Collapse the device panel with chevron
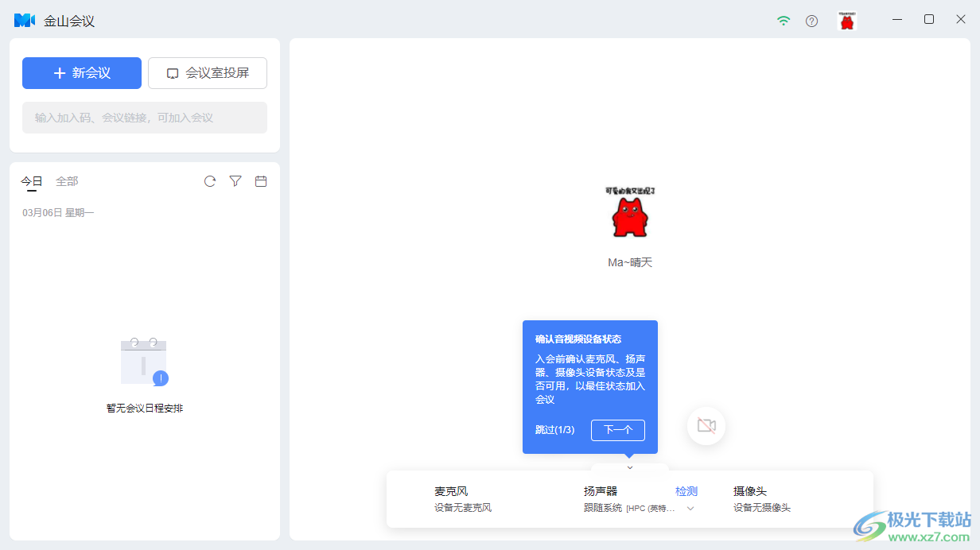 [x=630, y=467]
